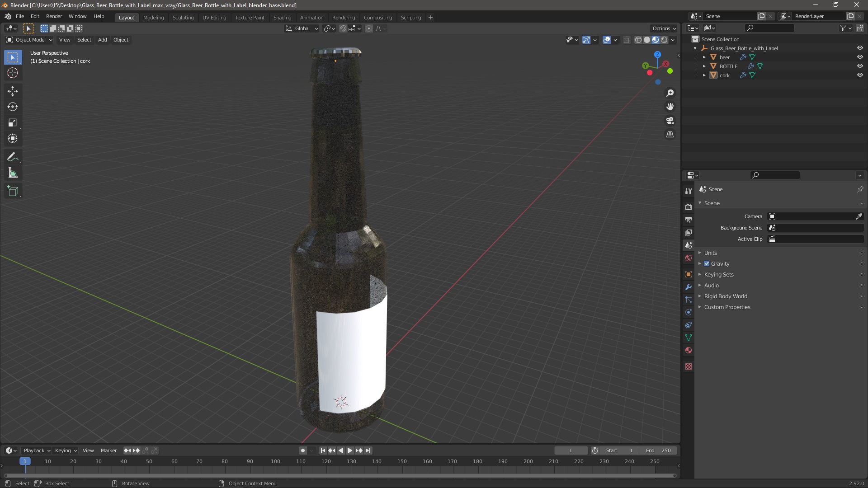This screenshot has height=488, width=868.
Task: Expand the beer object tree row
Action: click(704, 57)
